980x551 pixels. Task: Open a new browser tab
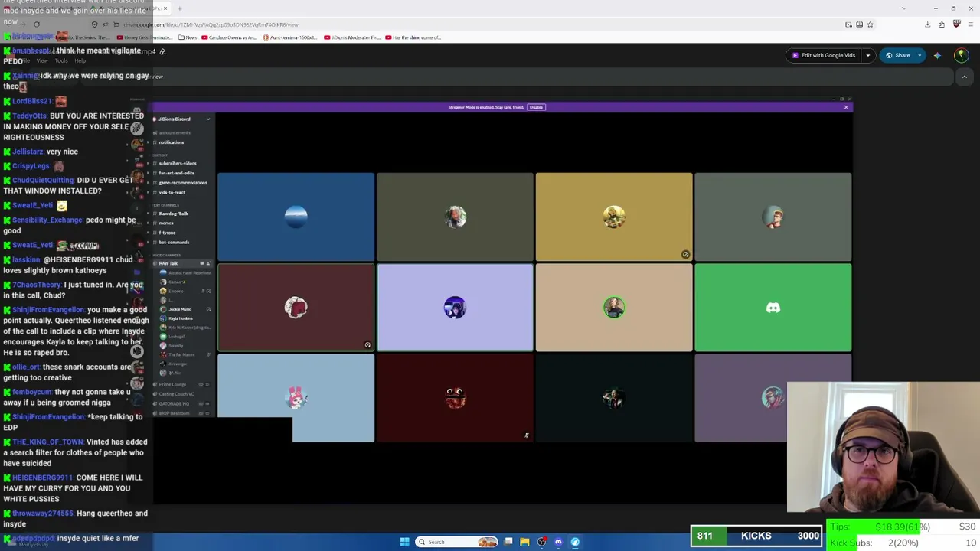[179, 8]
